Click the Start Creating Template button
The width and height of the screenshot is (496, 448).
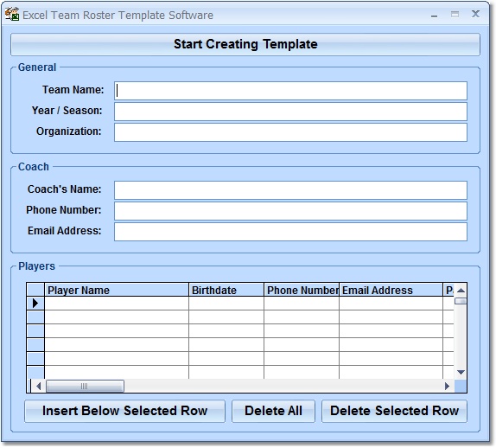click(x=245, y=44)
